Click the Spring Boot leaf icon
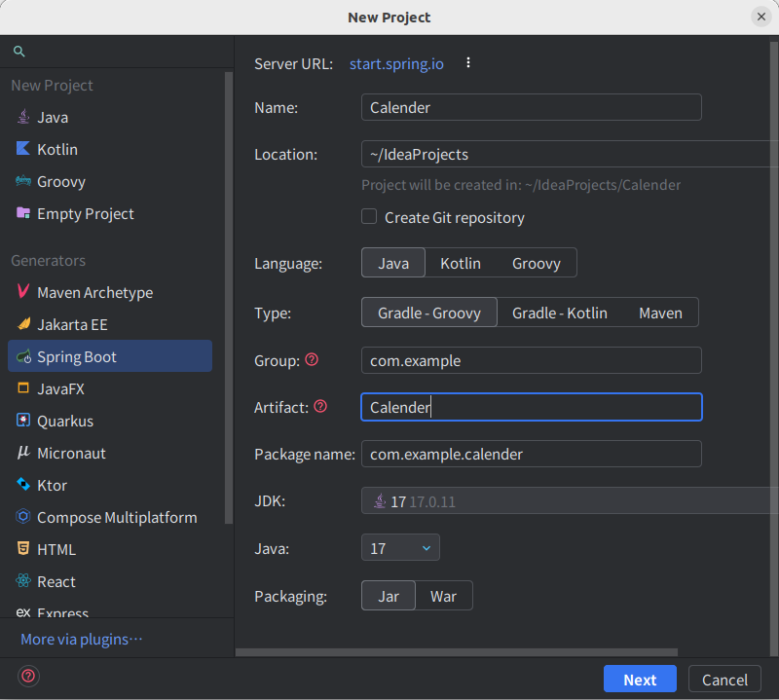This screenshot has height=700, width=779. (23, 356)
